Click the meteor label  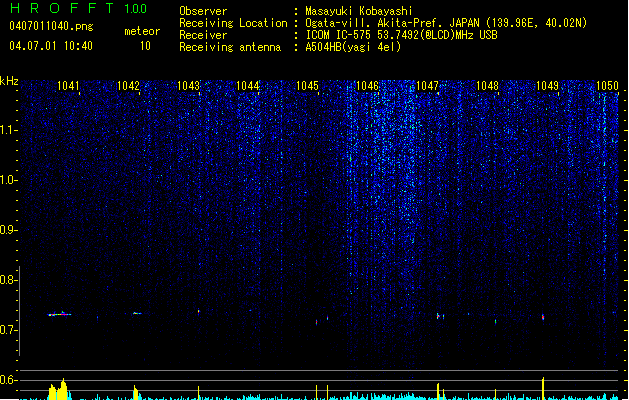click(x=142, y=31)
